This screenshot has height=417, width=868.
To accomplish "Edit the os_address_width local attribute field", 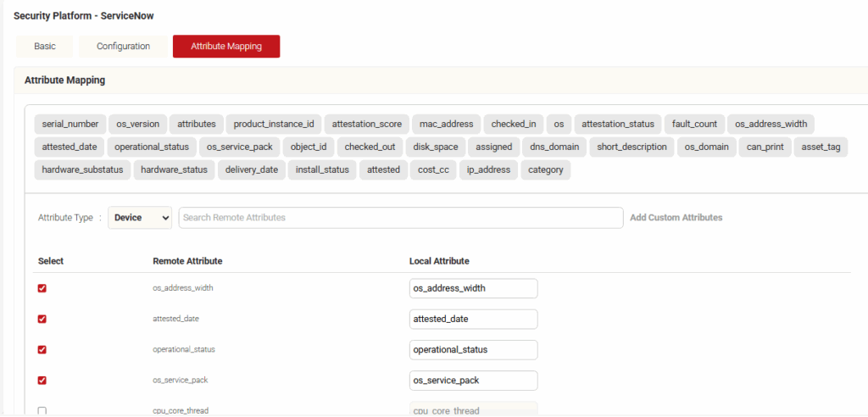I will pos(473,288).
